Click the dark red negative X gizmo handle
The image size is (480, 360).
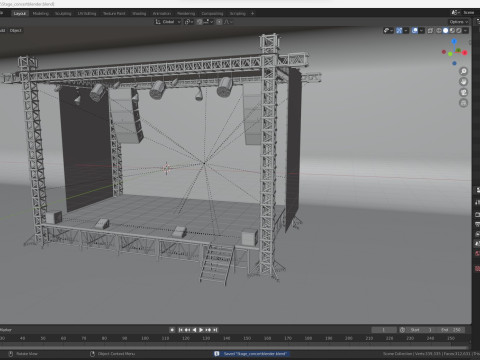click(444, 52)
